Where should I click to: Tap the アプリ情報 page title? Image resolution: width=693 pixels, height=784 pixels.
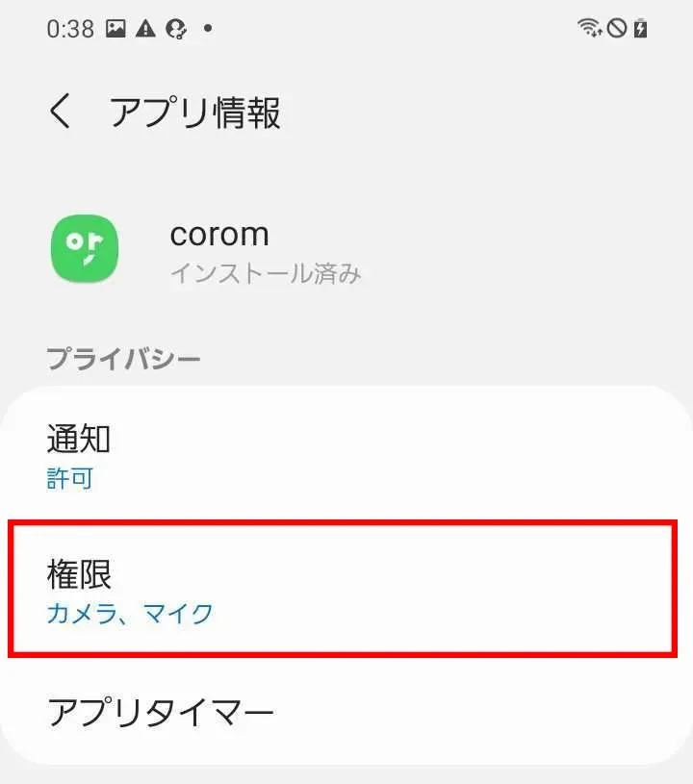(x=195, y=113)
